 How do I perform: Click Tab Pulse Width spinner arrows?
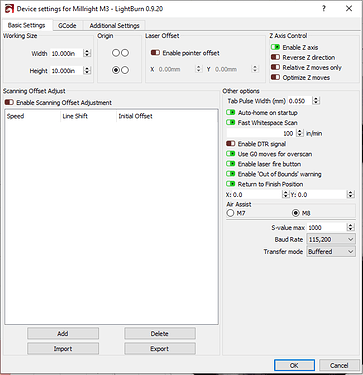click(316, 100)
